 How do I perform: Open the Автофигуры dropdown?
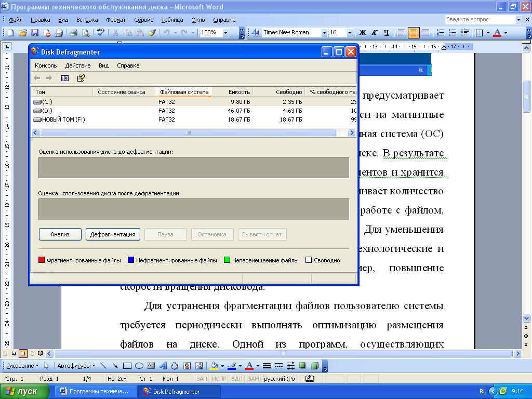coord(76,366)
